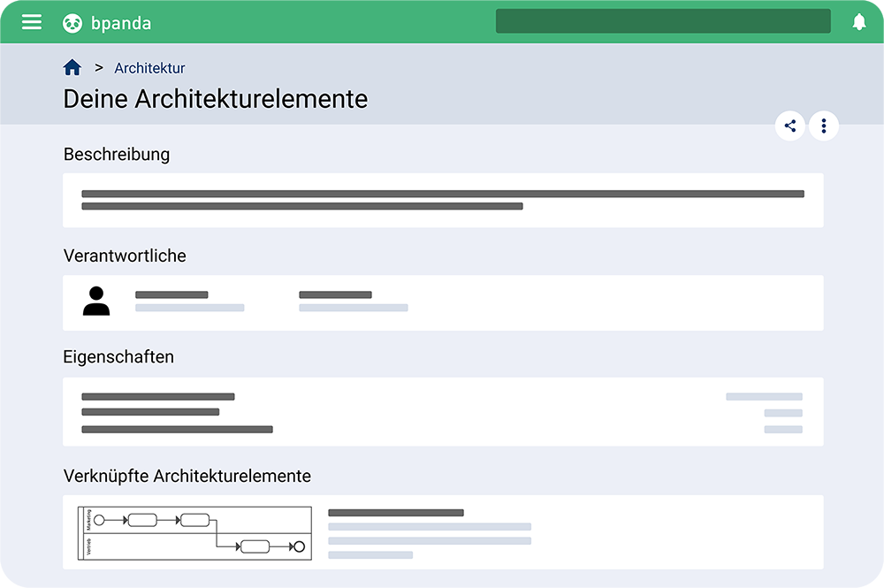Select the linked element title beside the diagram
The height and width of the screenshot is (588, 884).
396,511
